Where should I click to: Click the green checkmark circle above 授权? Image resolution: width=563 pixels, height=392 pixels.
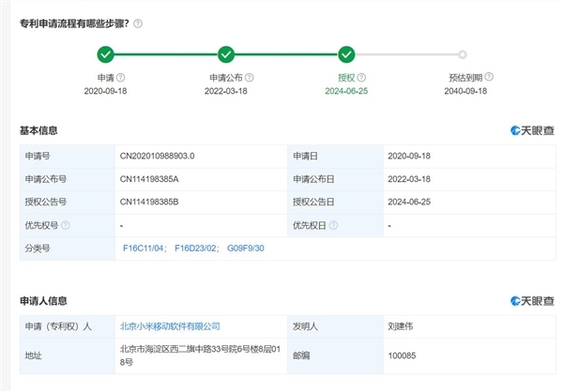pos(346,54)
